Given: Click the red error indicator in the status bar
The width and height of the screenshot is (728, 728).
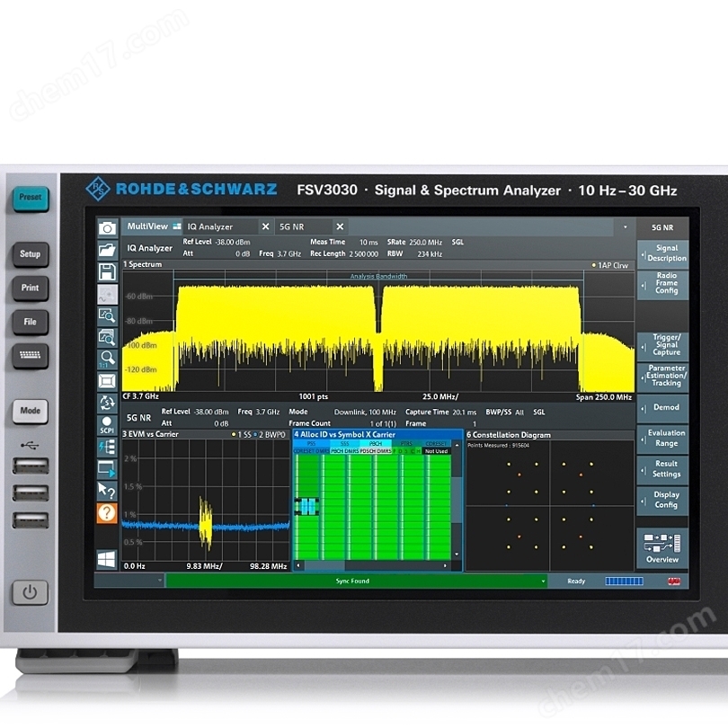Looking at the screenshot, I should 674,582.
